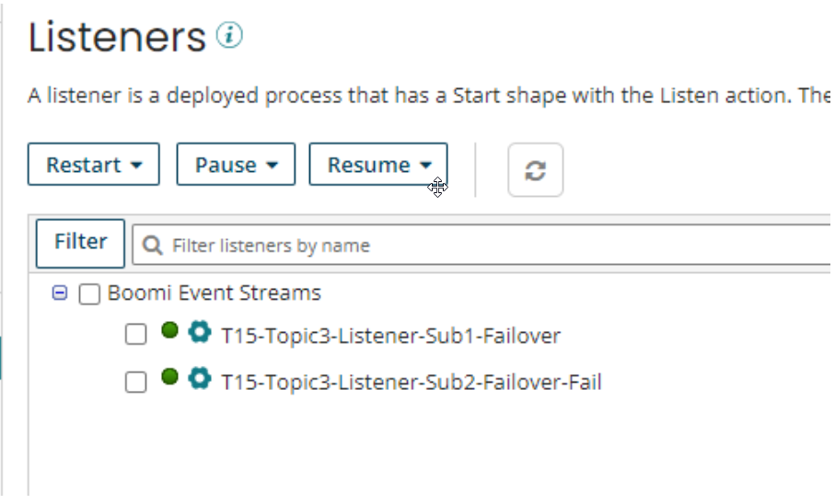Tick the T15-Topic3-Listener-Sub2-Failover-Fail checkbox
This screenshot has height=504, width=835.
[135, 382]
